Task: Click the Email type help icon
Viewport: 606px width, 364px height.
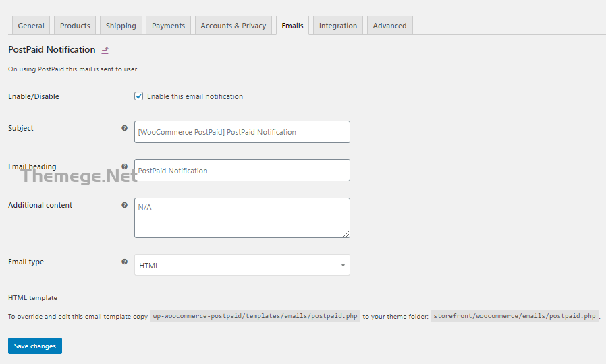Action: 124,262
